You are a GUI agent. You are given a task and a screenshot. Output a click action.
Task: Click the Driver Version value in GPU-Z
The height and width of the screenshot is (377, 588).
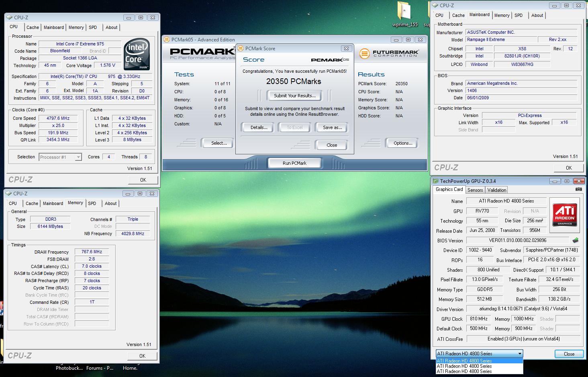[x=523, y=309]
